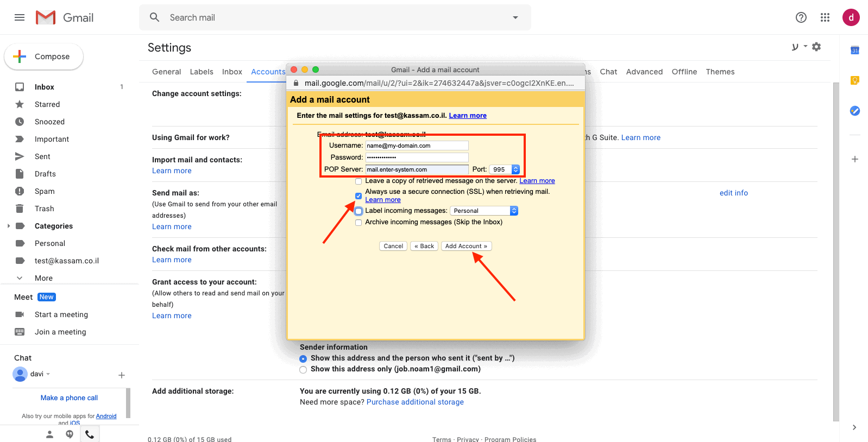Open the Trash bin icon

[x=20, y=209]
